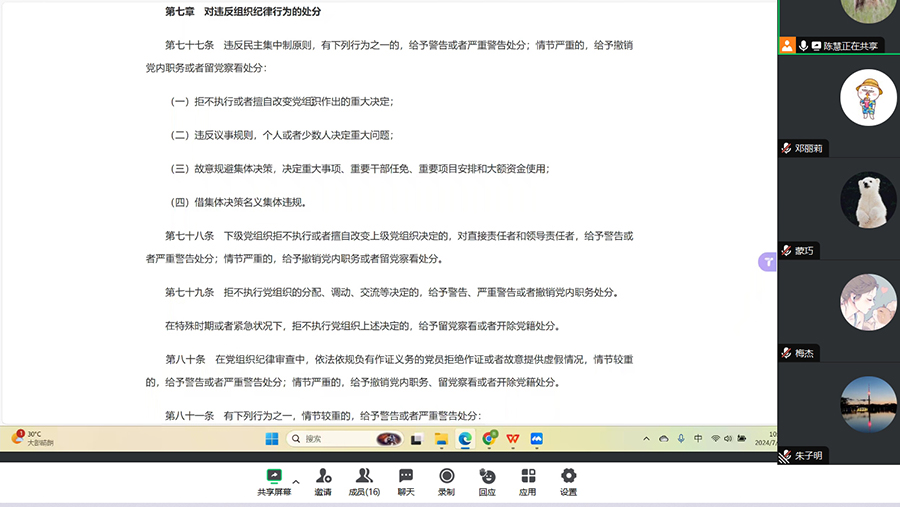Expand the arrow beside 共享屏幕

(295, 481)
